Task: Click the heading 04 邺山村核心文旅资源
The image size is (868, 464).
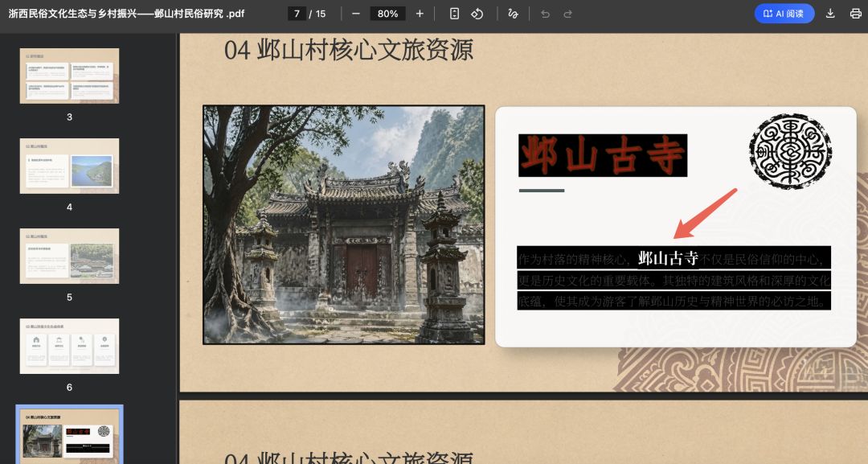Action: (349, 50)
